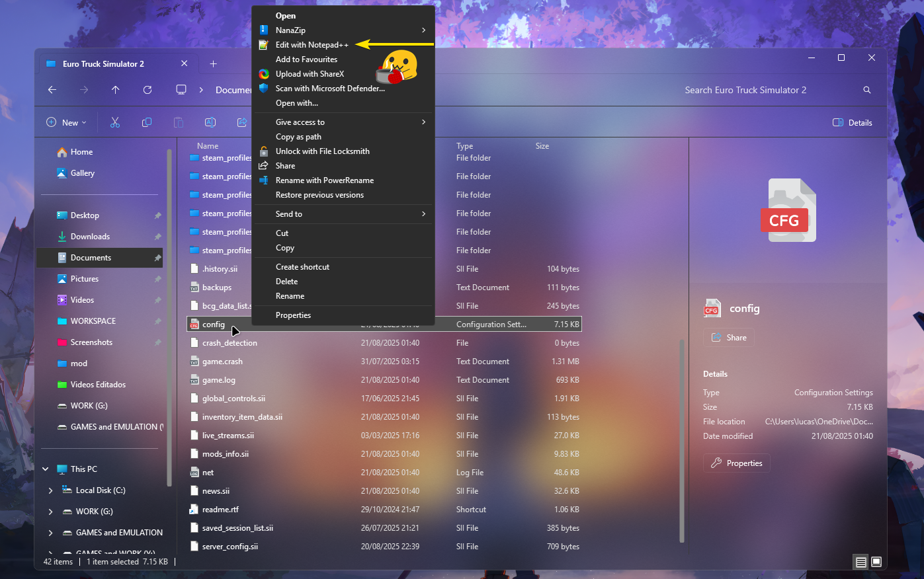
Task: Select the global_controls.sii file
Action: (x=384, y=399)
